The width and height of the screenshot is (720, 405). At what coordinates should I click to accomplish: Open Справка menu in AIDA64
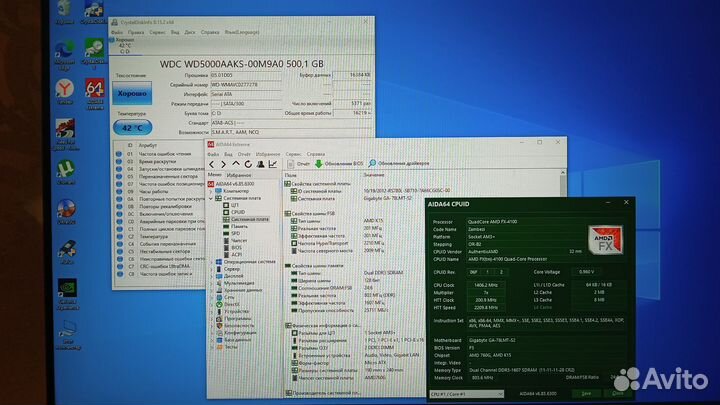click(x=315, y=154)
